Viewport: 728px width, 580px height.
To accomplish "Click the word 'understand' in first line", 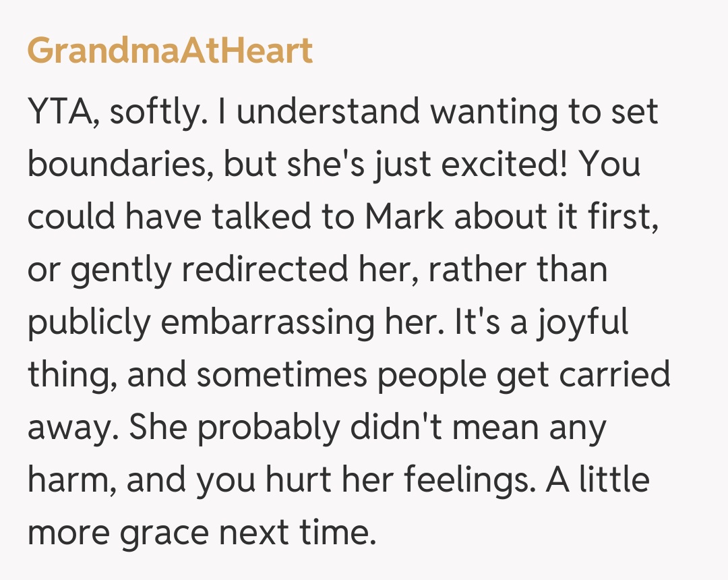I will [329, 112].
